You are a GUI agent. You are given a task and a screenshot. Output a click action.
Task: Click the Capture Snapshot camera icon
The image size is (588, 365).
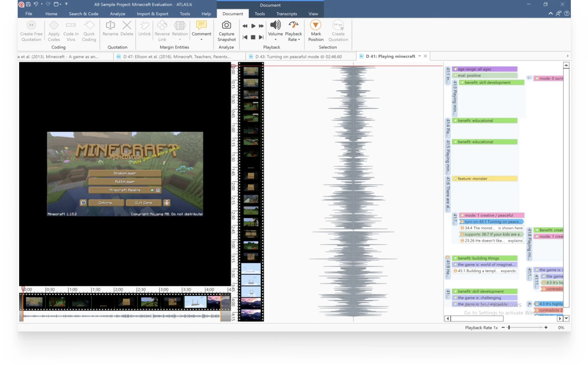pos(226,26)
